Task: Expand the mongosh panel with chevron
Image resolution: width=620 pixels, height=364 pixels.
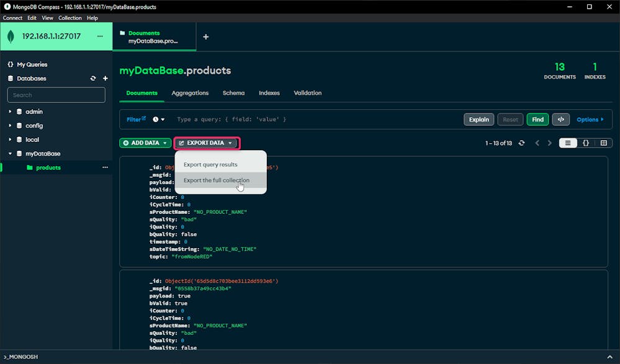Action: coord(609,357)
